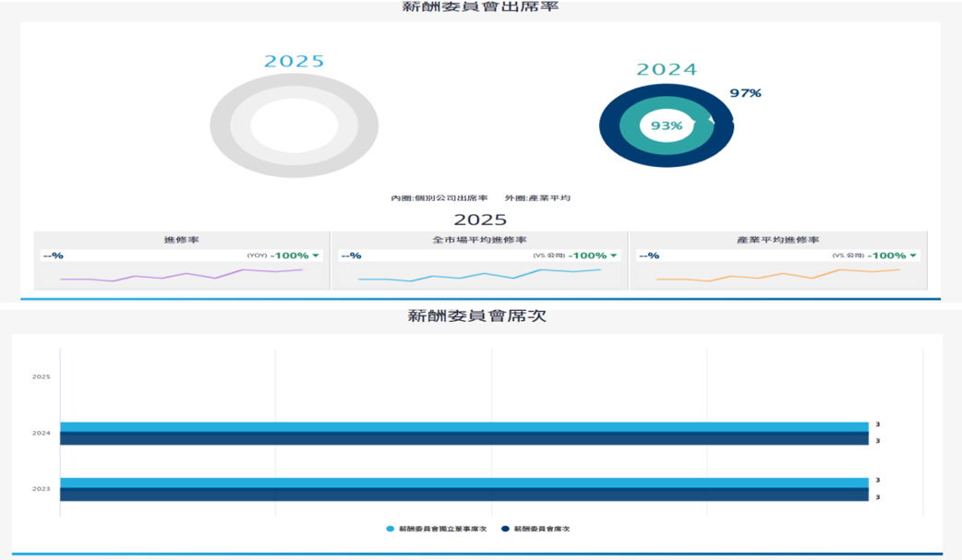
Task: Click the dark navy bar for 2024
Action: [464, 438]
